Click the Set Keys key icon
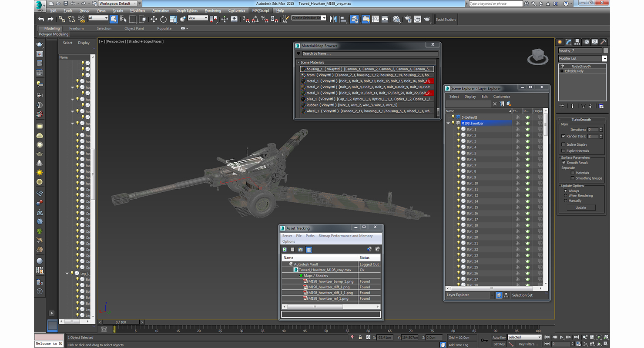Image resolution: width=644 pixels, height=348 pixels. coord(485,340)
